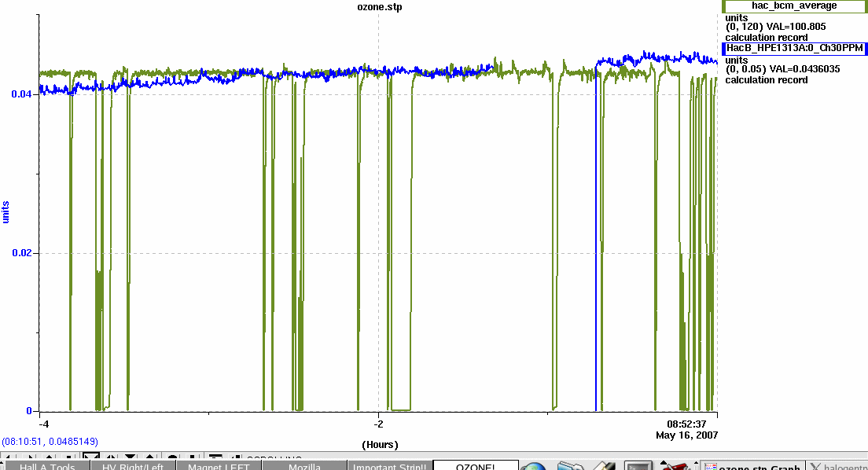Open the OZONE! taskbar button
The height and width of the screenshot is (470, 868).
coord(476,465)
